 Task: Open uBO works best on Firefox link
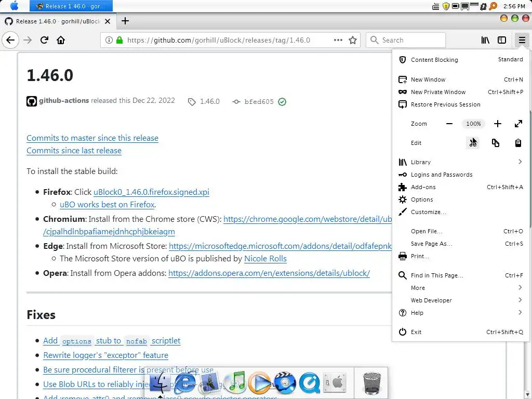107,205
